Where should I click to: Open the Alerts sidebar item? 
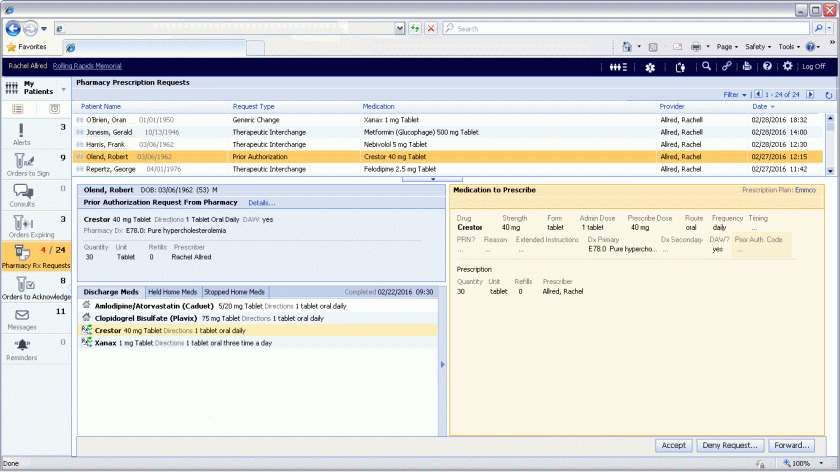(x=22, y=135)
